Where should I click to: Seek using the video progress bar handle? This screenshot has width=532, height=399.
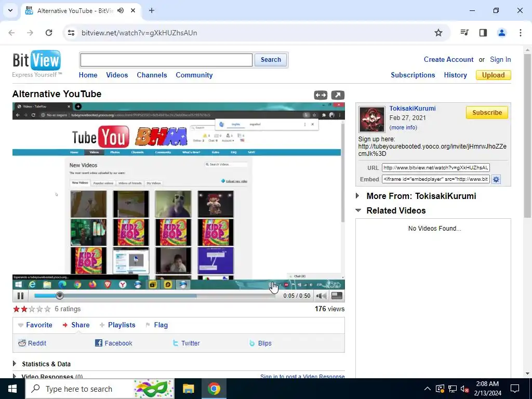60,296
